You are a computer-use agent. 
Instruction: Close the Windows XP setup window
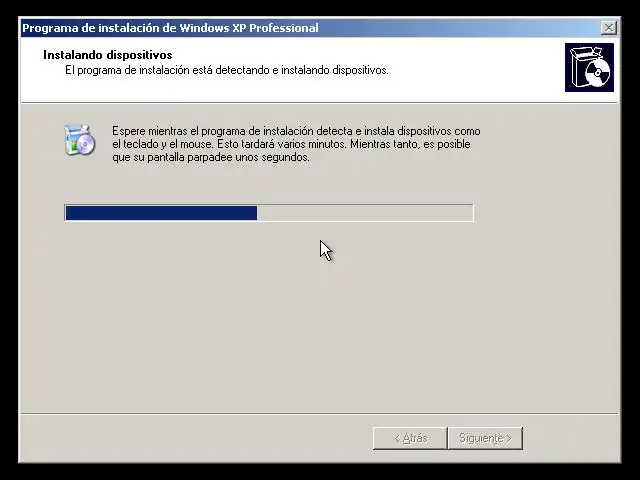pos(609,28)
